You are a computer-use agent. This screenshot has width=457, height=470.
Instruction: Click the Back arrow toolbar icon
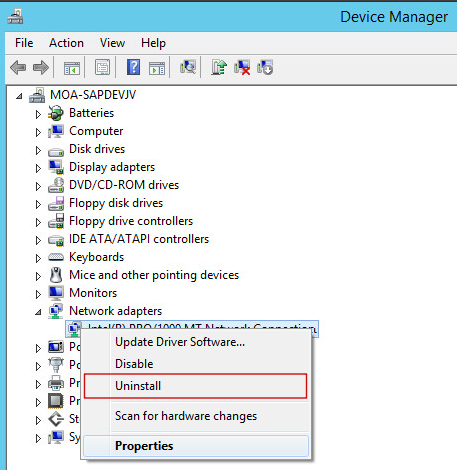click(18, 68)
